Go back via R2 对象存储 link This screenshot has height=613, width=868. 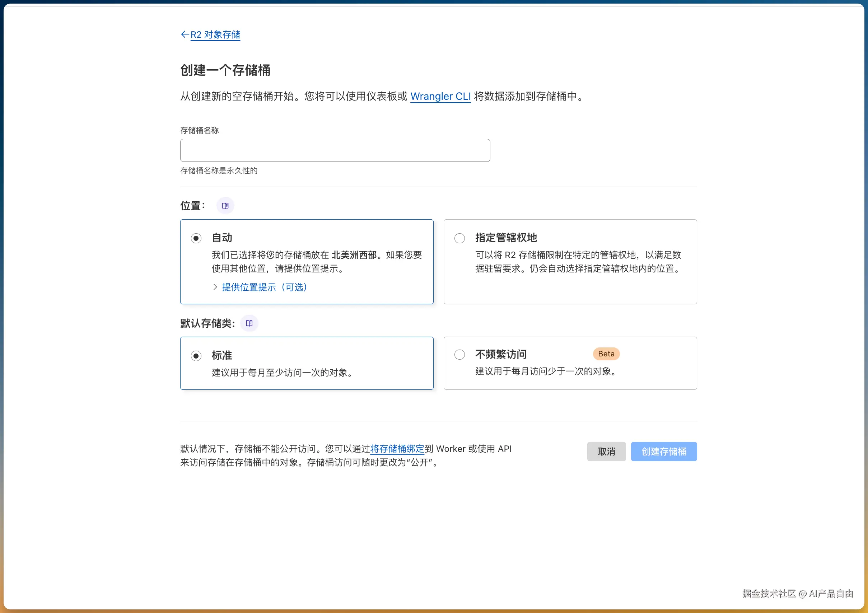coord(215,34)
